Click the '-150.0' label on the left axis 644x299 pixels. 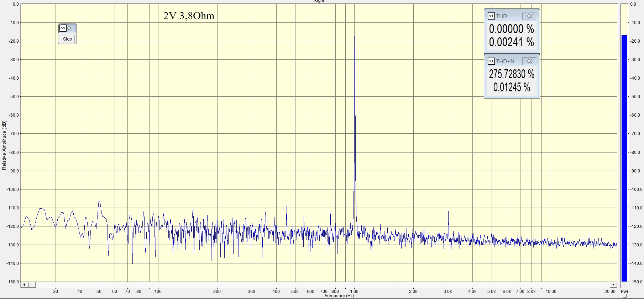tap(13, 282)
